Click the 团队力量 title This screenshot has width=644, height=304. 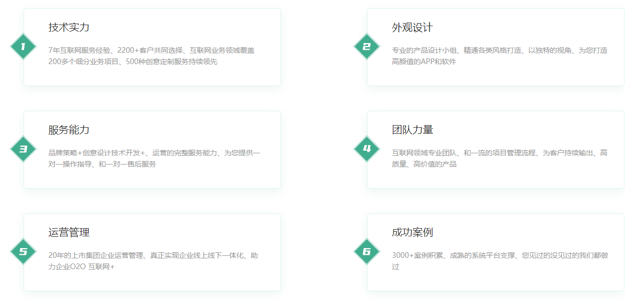pos(412,130)
